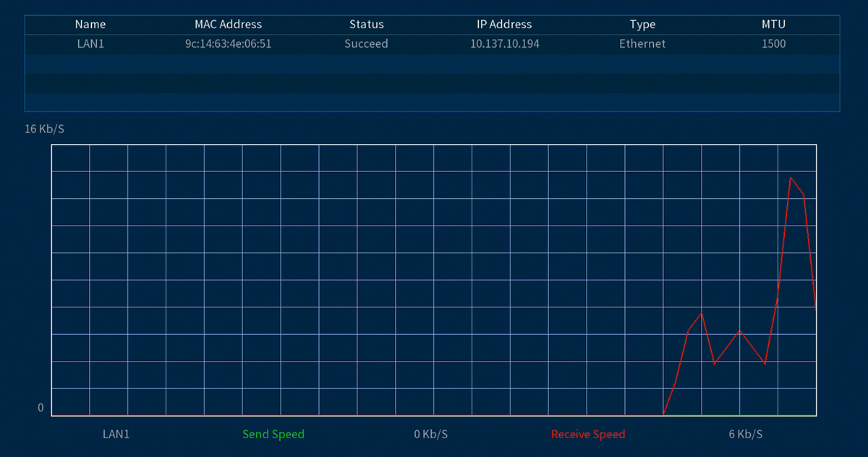Select the LAN1 row name cell
Screen dimensions: 868x457
pos(90,43)
